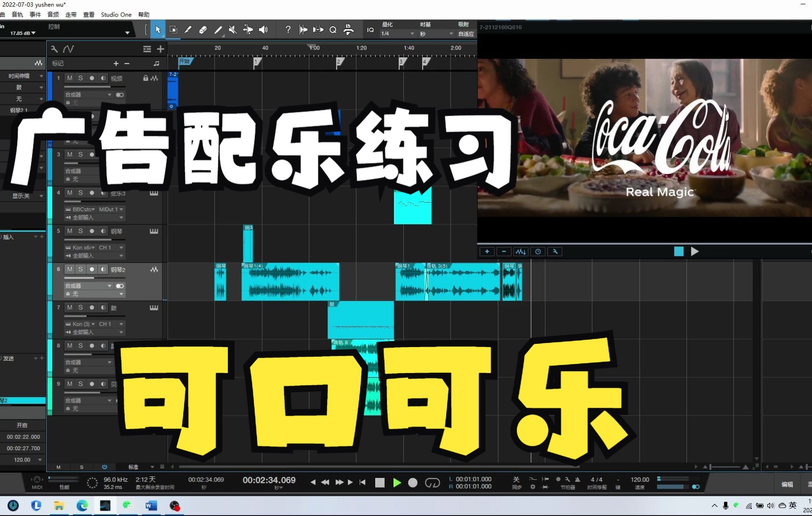Enable monitor on track 8
This screenshot has height=516, width=812.
pos(103,346)
